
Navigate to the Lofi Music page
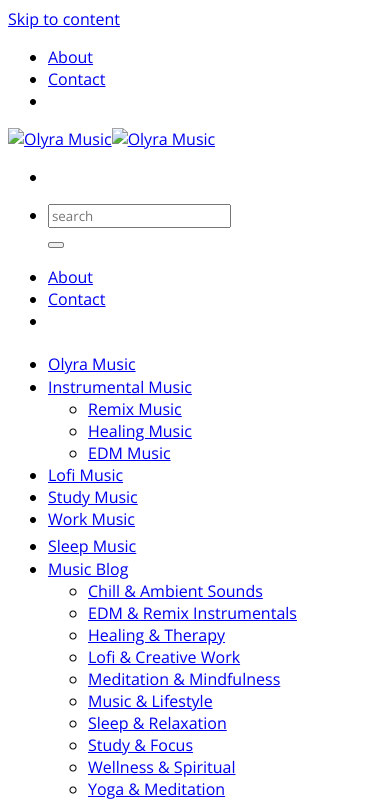(85, 475)
